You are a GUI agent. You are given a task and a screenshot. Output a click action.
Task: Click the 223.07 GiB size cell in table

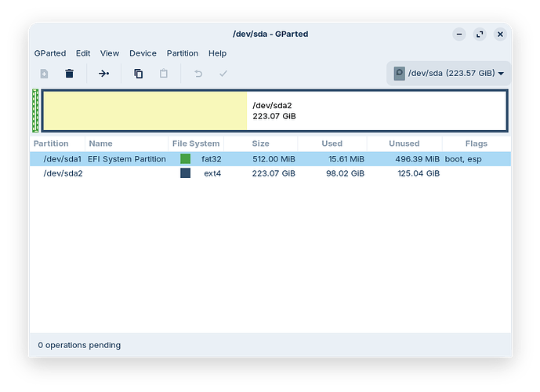point(274,173)
